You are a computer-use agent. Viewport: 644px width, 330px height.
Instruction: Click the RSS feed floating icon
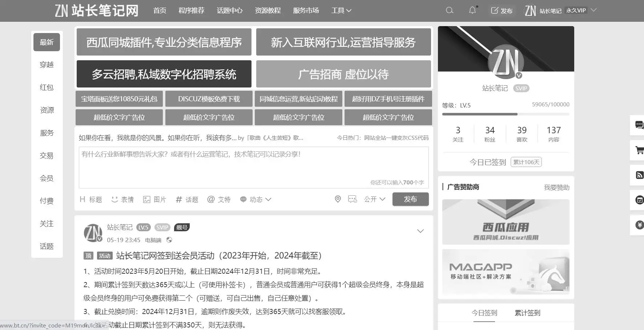pos(639,175)
